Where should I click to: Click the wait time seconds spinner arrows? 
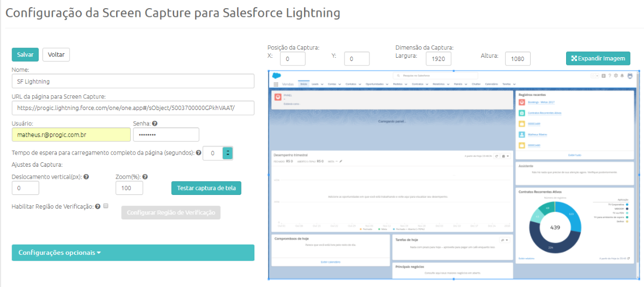[228, 153]
